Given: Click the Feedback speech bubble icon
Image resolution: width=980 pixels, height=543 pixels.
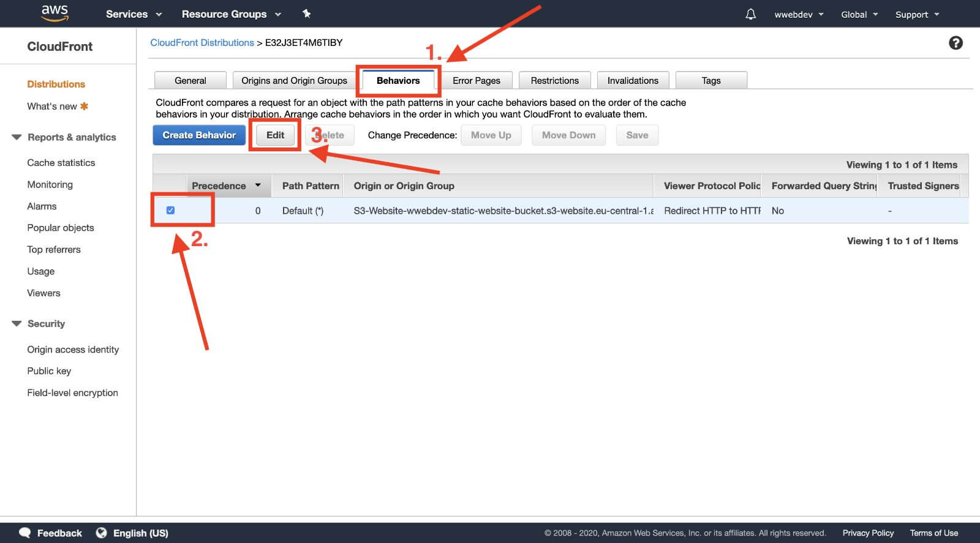Looking at the screenshot, I should coord(25,533).
